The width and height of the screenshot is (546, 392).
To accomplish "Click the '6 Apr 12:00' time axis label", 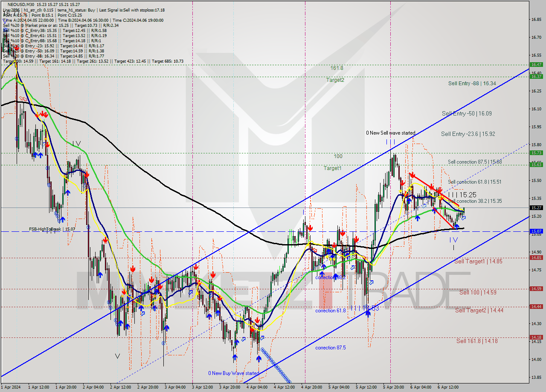I will [448, 387].
